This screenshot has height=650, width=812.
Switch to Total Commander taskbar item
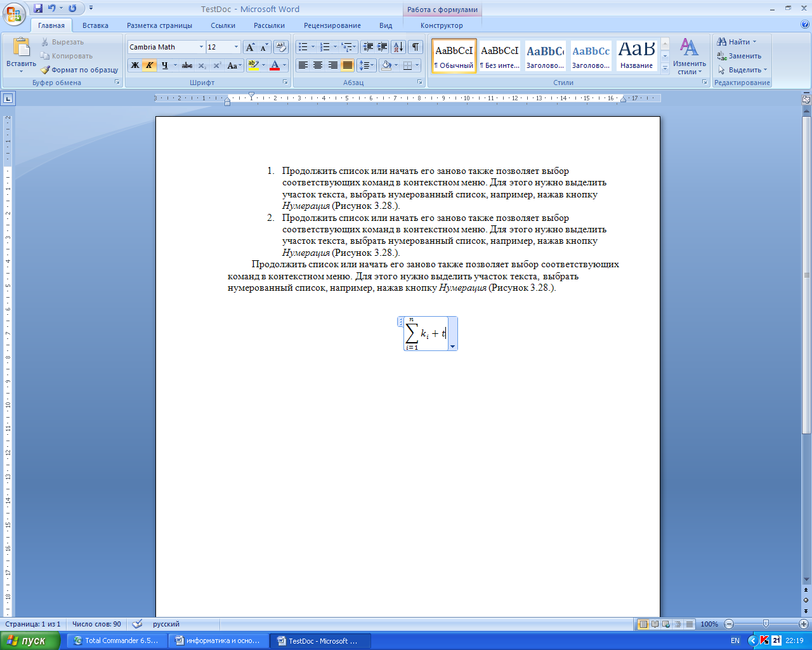pyautogui.click(x=116, y=640)
